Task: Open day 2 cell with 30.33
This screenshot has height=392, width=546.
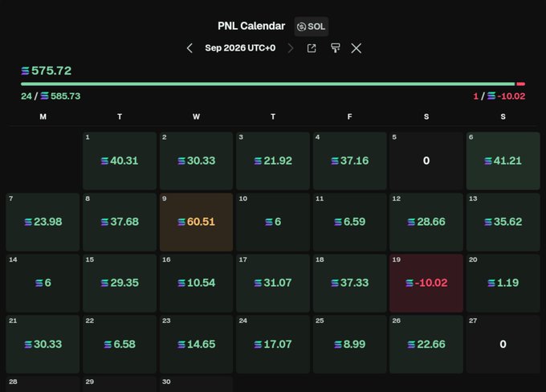Action: click(197, 161)
